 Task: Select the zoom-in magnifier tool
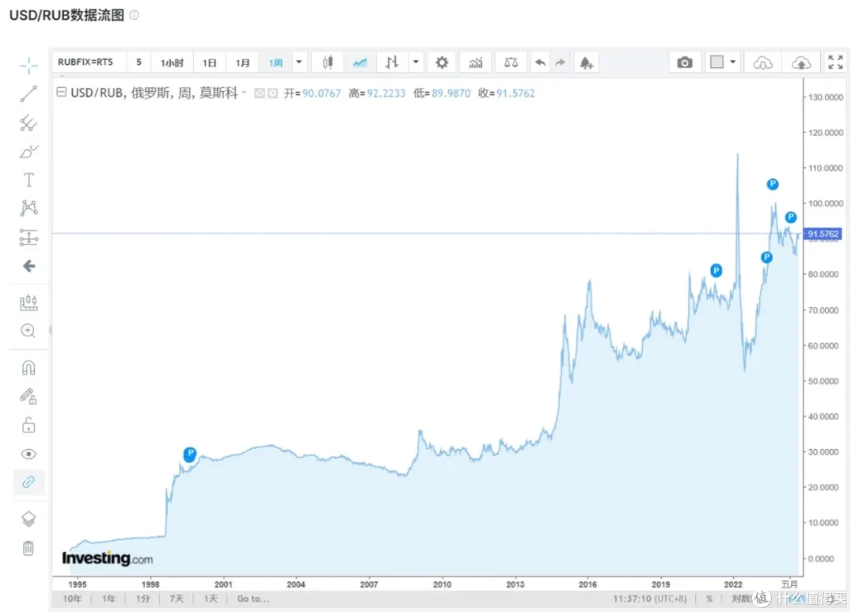28,331
